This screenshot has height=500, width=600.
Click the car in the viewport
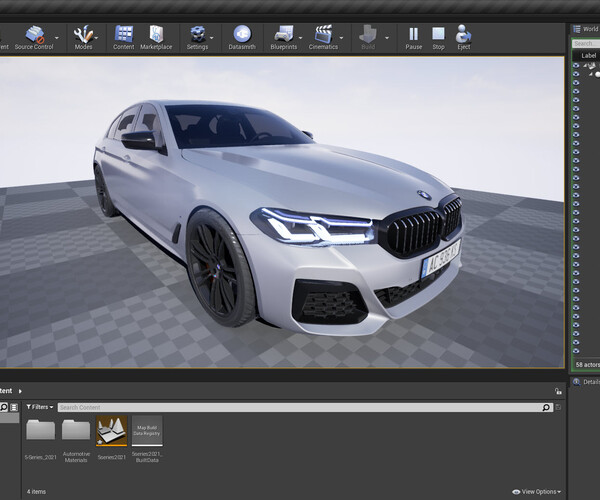tap(278, 216)
